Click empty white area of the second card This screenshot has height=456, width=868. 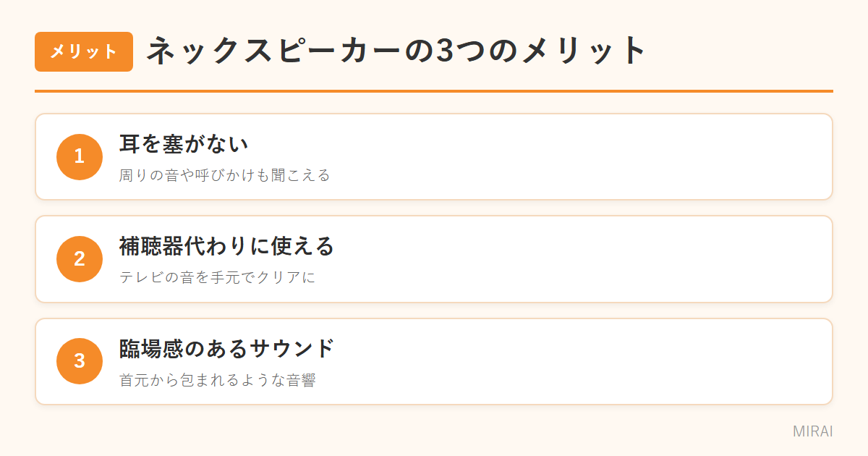[x=579, y=259]
